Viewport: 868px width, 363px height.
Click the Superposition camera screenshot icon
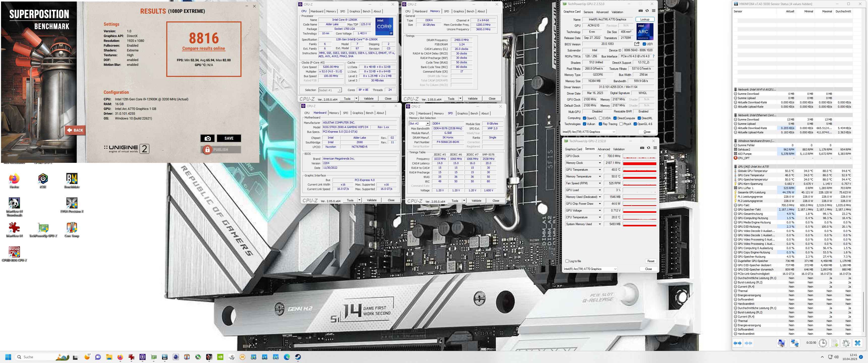pyautogui.click(x=208, y=138)
